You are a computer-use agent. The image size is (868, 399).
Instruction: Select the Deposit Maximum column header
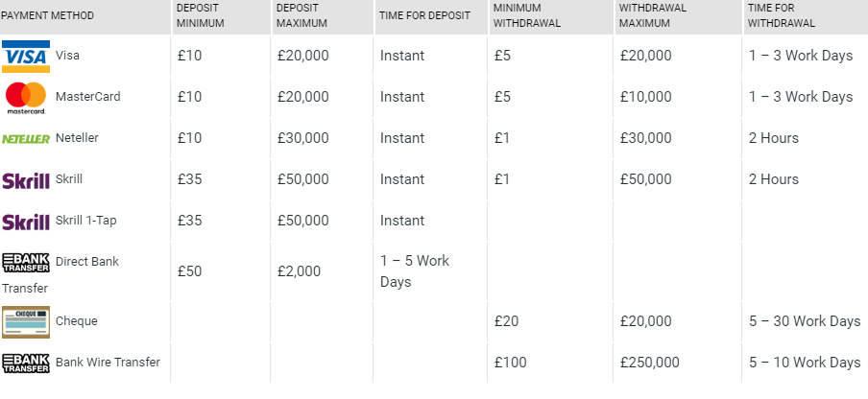click(x=301, y=15)
